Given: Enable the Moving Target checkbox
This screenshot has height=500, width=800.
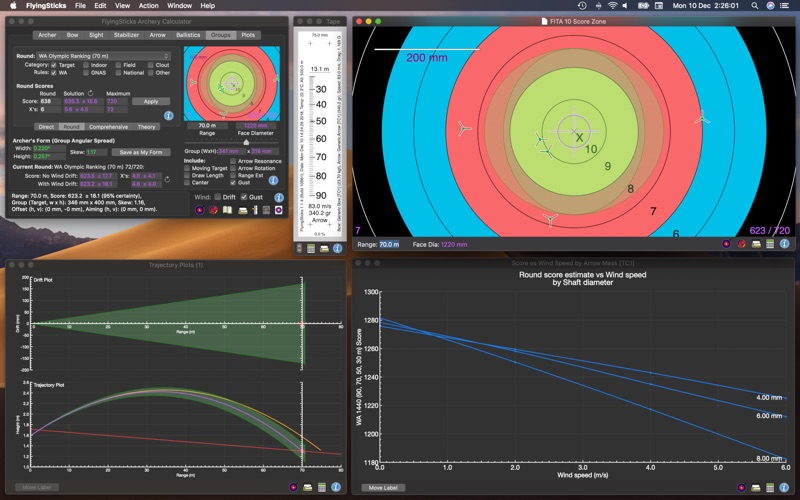Looking at the screenshot, I should tap(187, 168).
